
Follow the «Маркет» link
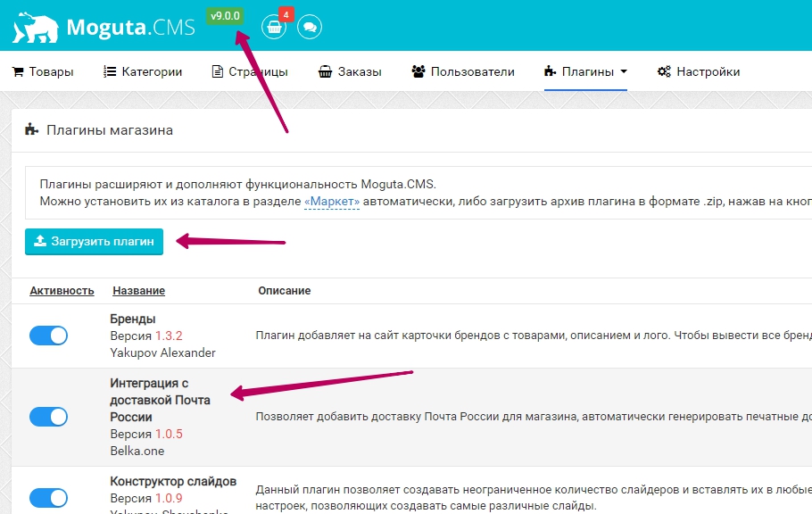click(332, 201)
